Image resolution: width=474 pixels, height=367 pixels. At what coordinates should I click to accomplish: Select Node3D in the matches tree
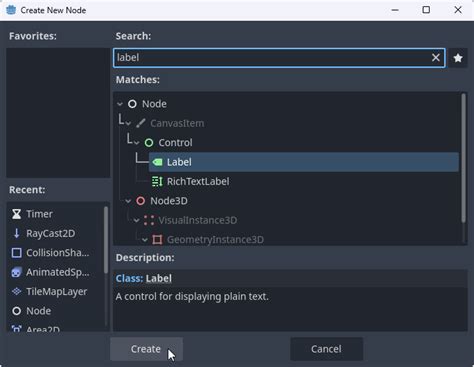coord(169,201)
